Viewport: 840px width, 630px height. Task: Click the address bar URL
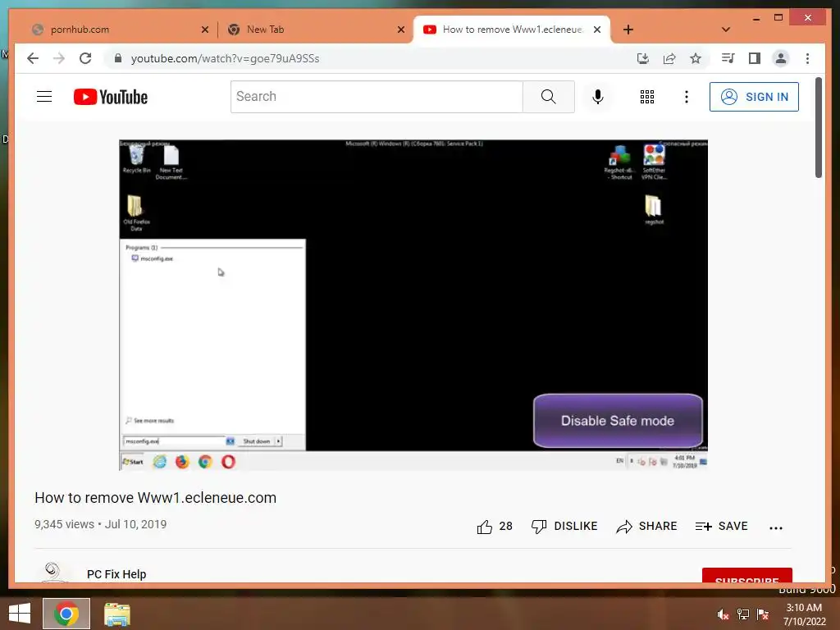pos(225,58)
